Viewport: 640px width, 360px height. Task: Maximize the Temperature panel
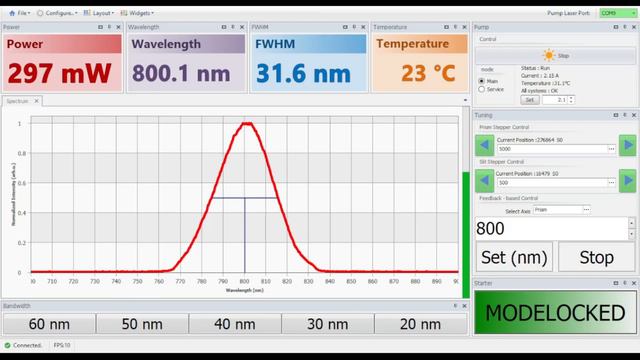coord(446,27)
